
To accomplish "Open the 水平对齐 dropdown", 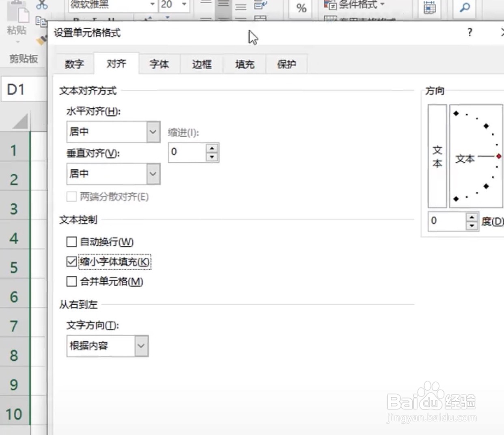I will click(153, 131).
